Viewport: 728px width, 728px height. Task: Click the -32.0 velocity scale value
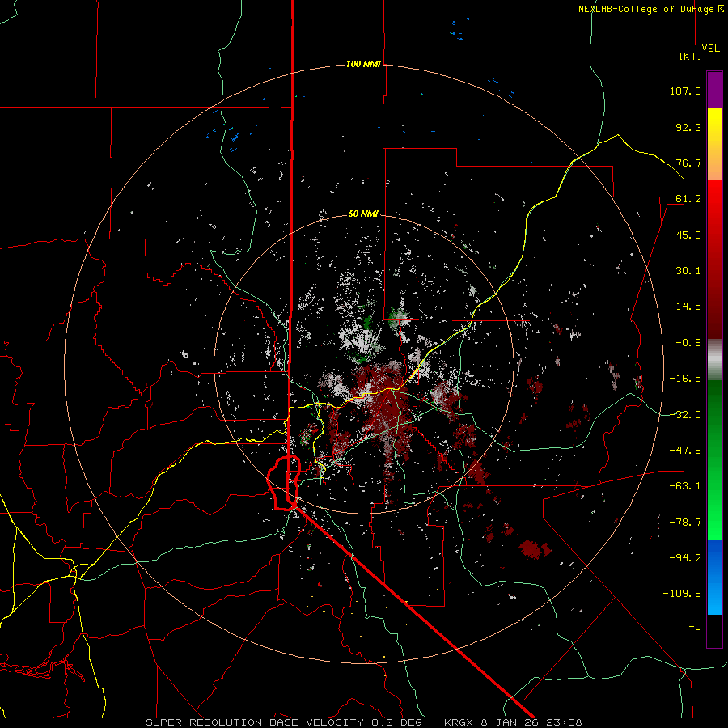tap(685, 415)
